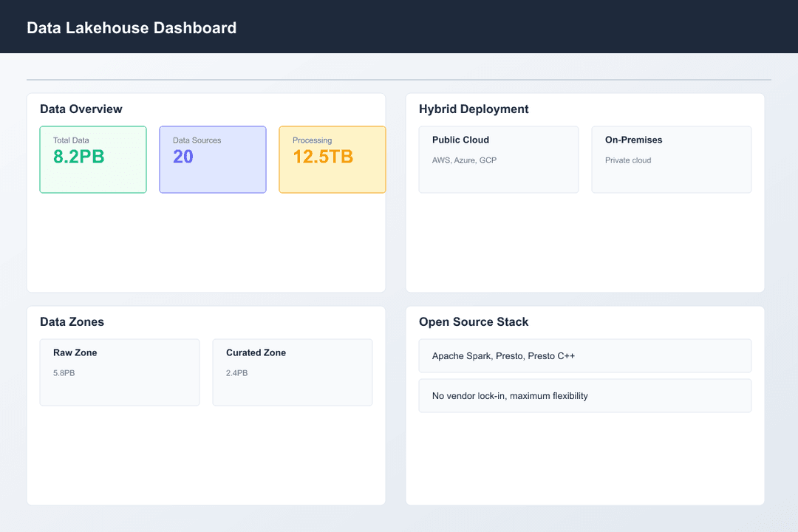Select the No vendor lock-in row

point(584,396)
